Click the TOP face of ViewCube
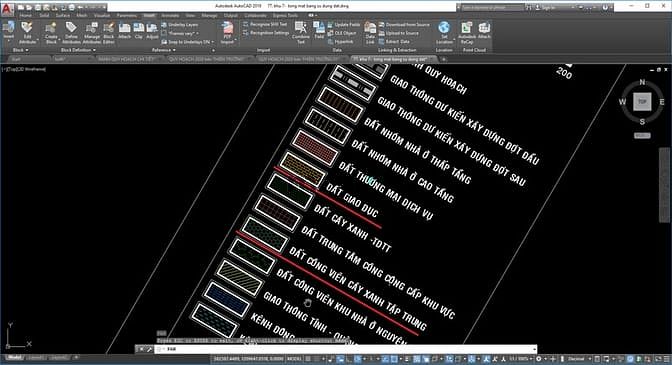Image resolution: width=672 pixels, height=365 pixels. [x=642, y=102]
